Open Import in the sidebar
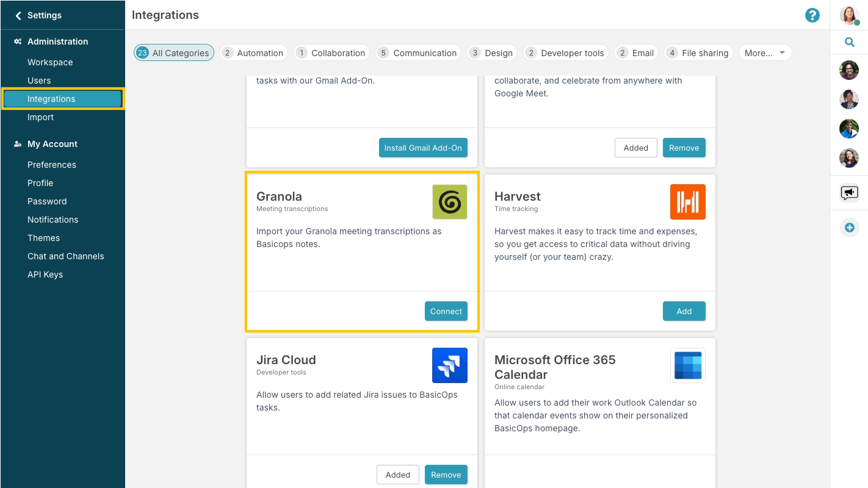The image size is (868, 488). point(40,117)
